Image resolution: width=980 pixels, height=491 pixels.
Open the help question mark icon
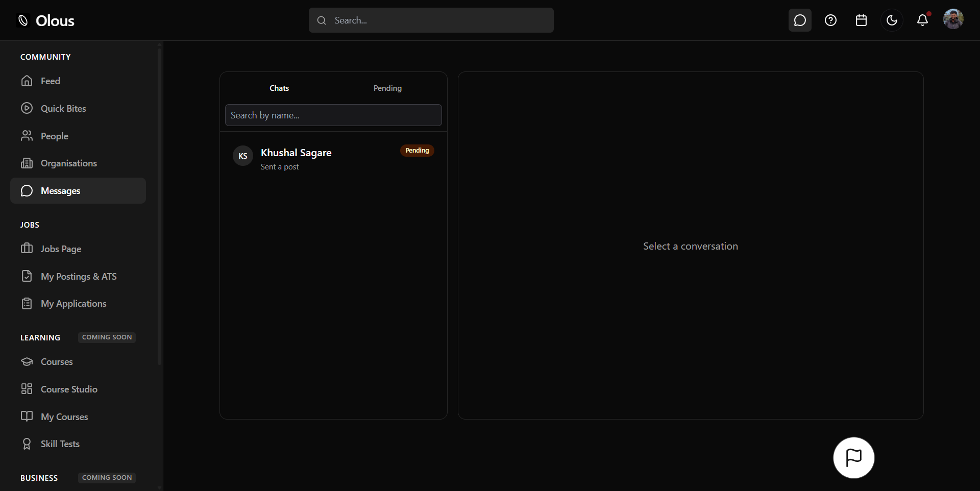coord(830,20)
